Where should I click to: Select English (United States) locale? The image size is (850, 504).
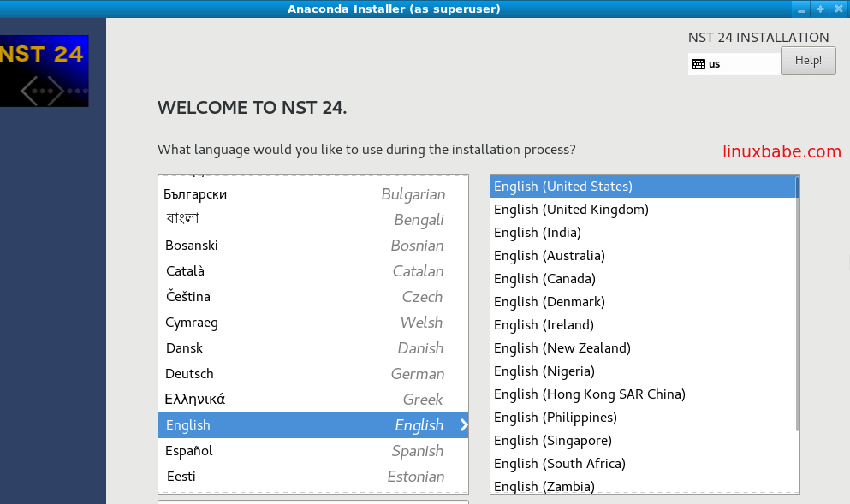[x=562, y=187]
